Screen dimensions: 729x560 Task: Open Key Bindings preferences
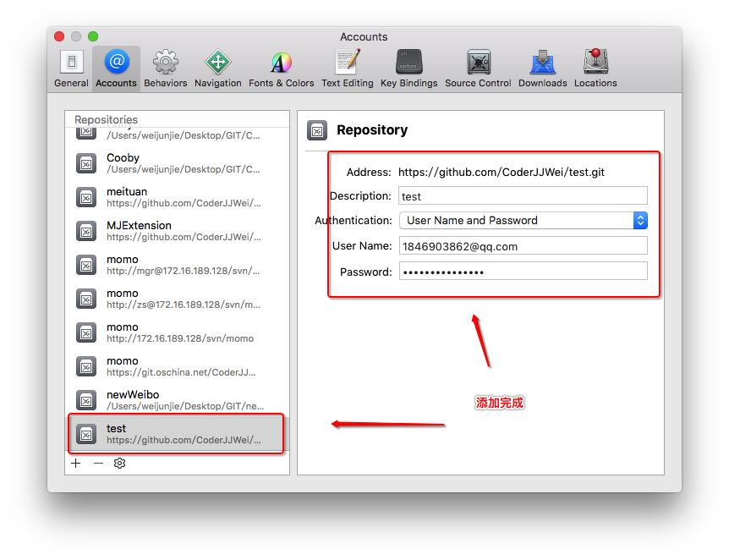(x=409, y=69)
